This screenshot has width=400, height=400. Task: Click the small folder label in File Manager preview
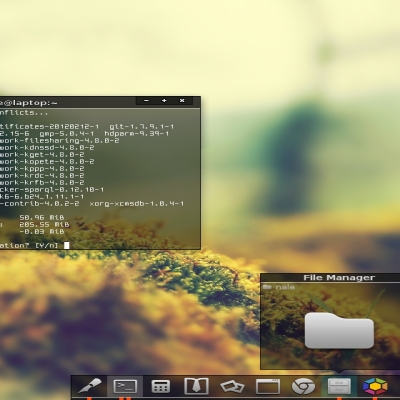click(279, 287)
